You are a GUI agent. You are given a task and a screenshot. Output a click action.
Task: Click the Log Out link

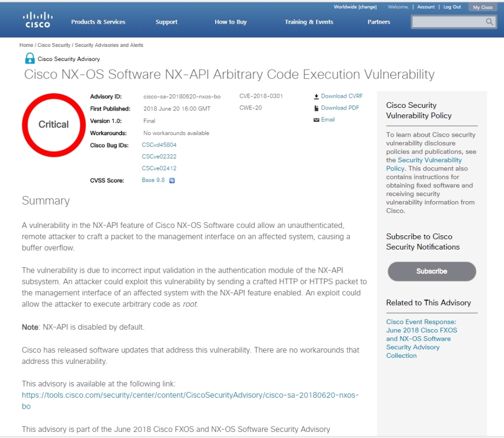point(452,7)
